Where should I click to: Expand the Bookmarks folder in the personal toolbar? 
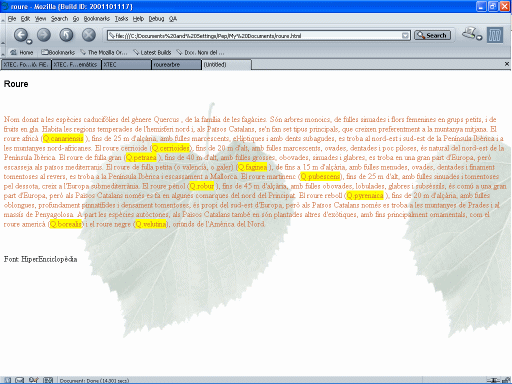click(58, 53)
